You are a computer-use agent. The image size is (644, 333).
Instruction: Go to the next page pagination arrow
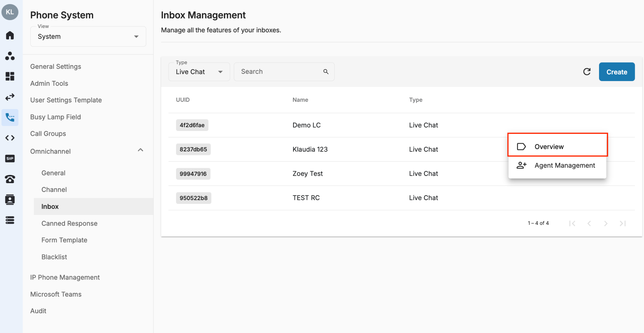coord(606,223)
